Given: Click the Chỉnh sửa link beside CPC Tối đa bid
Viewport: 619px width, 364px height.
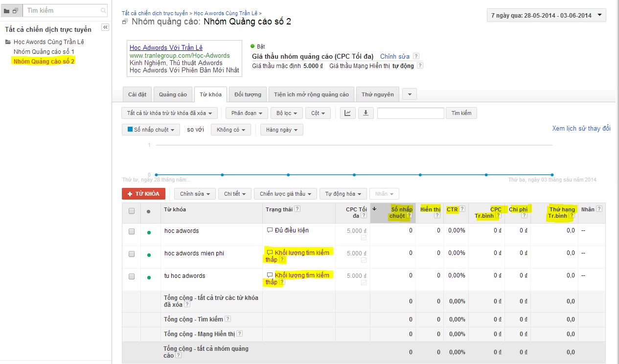Looking at the screenshot, I should (x=395, y=57).
